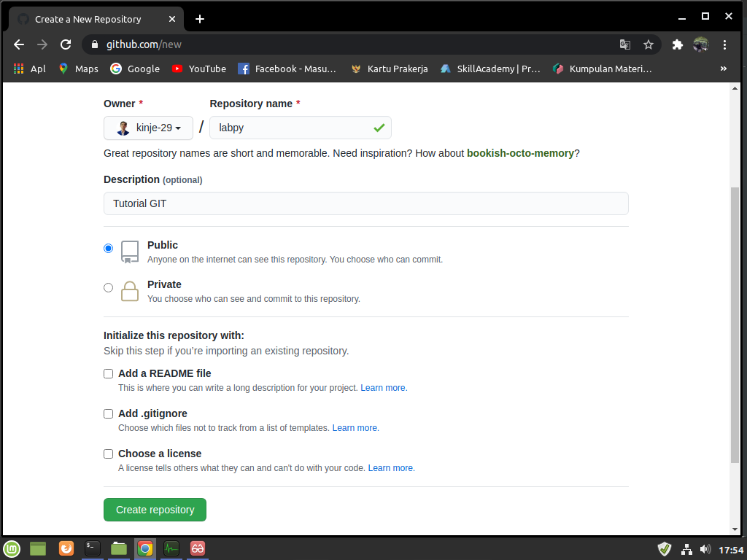Click the forward navigation arrow
Image resolution: width=747 pixels, height=560 pixels.
tap(42, 44)
